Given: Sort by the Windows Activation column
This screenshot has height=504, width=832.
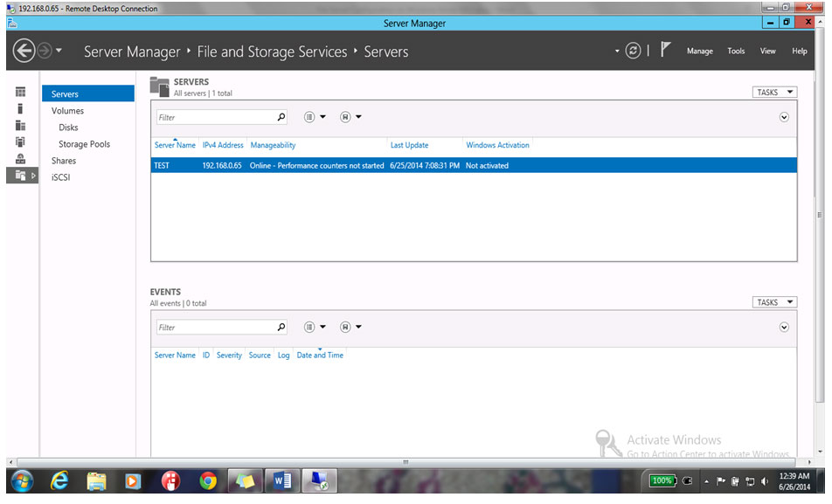Looking at the screenshot, I should 497,145.
